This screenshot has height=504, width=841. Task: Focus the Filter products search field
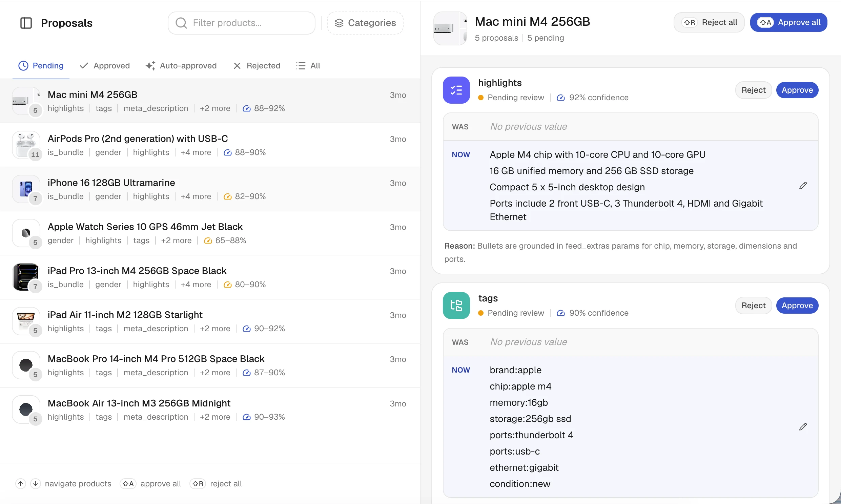[241, 23]
